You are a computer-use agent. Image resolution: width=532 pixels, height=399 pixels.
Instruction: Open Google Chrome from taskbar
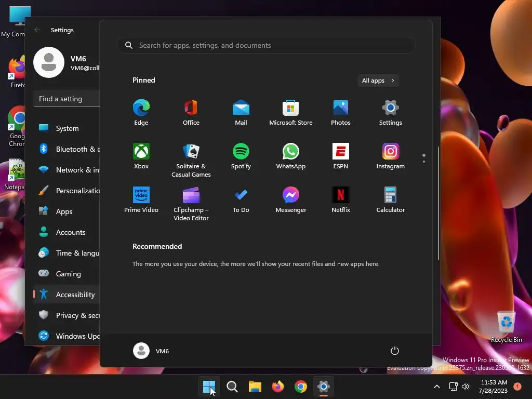301,387
